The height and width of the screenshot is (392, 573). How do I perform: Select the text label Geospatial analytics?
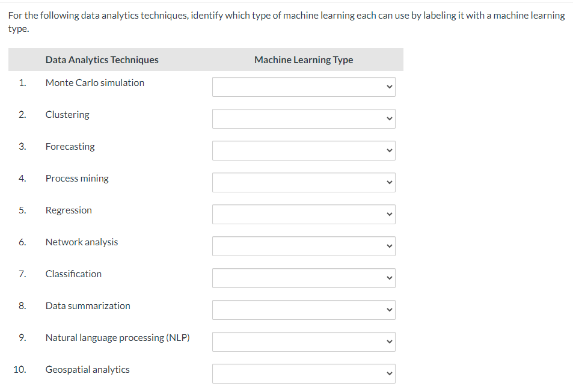pos(87,369)
